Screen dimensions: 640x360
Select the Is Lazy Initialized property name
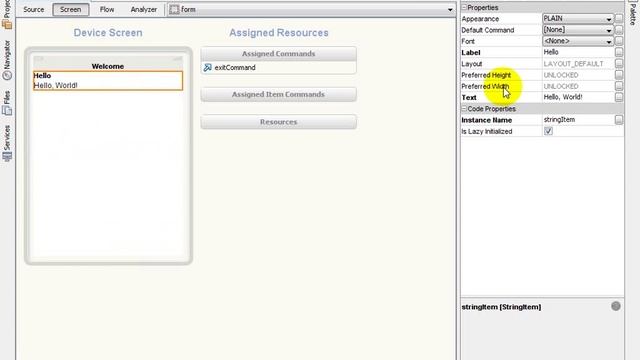pos(487,131)
